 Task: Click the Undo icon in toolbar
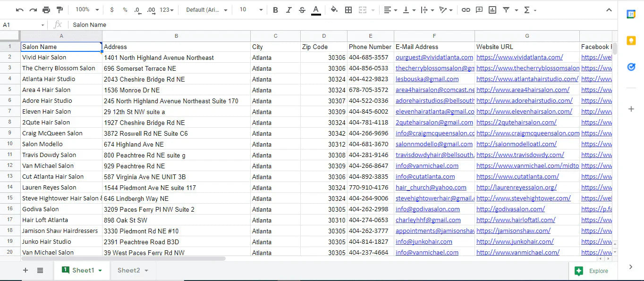pos(19,10)
